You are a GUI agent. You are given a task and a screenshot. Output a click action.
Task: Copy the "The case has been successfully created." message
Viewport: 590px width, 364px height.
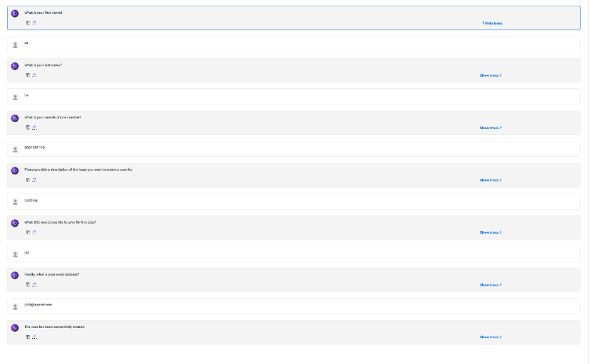coord(28,337)
